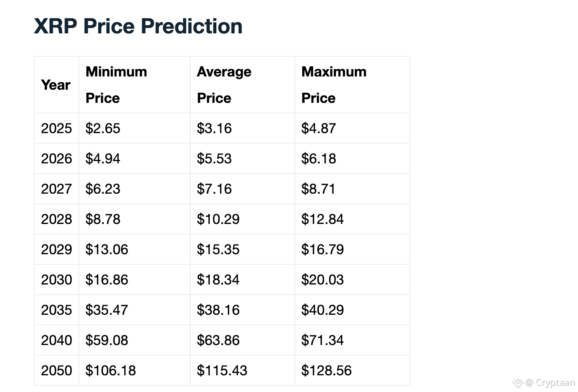The image size is (578, 392).
Task: Select the $128.56 maximum price for 2050
Action: (x=326, y=371)
